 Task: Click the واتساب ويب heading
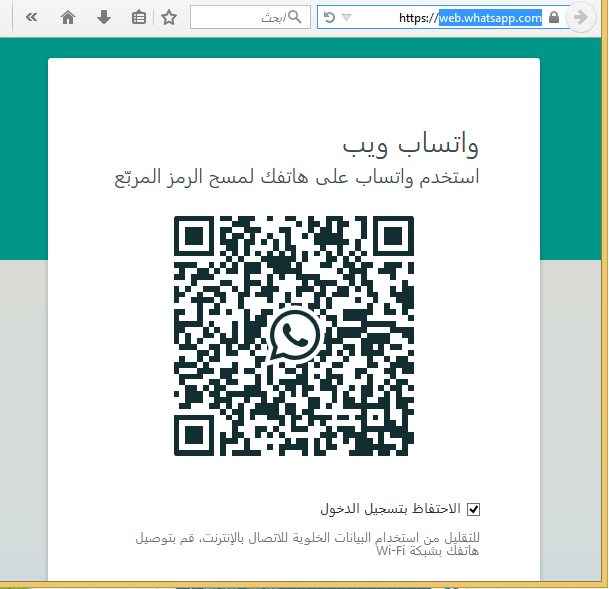(x=410, y=144)
